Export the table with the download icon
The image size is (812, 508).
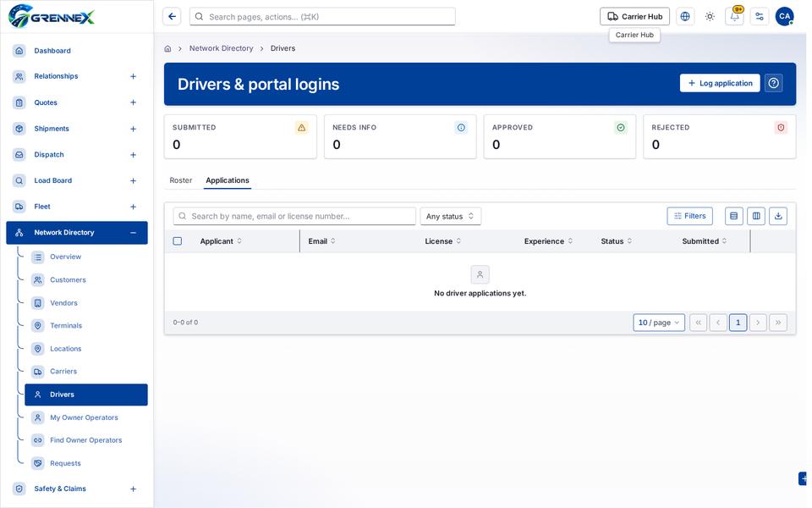[x=778, y=216]
